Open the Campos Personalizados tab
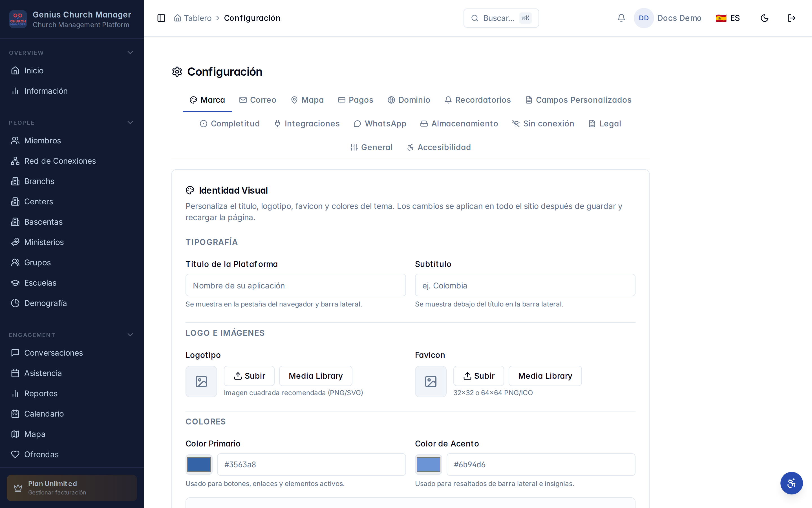This screenshot has width=812, height=508. (578, 100)
